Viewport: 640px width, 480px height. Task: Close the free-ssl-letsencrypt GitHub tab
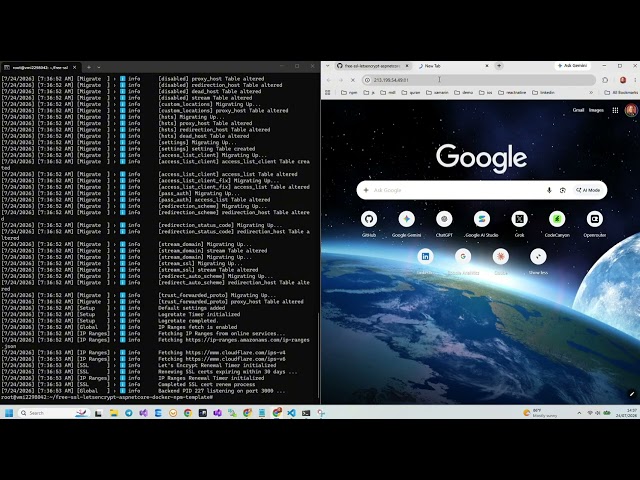[407, 66]
